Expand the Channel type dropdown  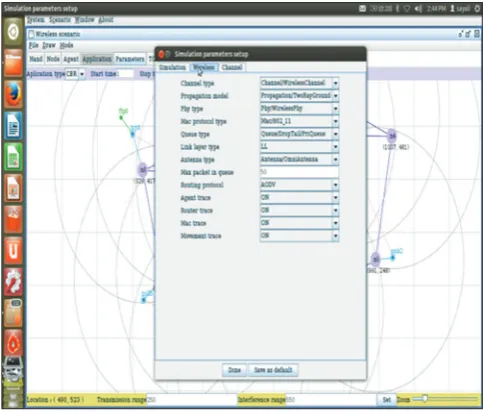pyautogui.click(x=299, y=83)
